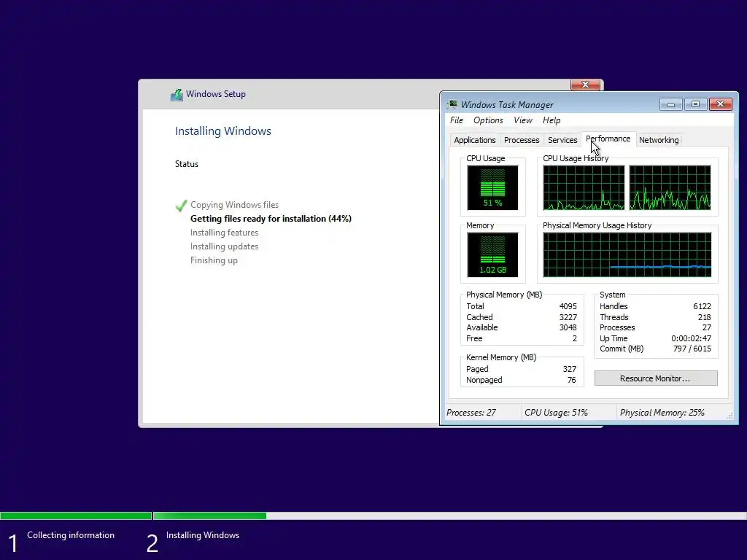747x560 pixels.
Task: Click the Commit (MB) value 797 / 6015
Action: [692, 349]
